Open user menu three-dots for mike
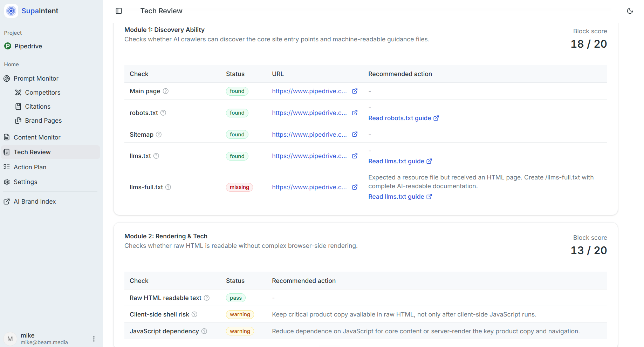 click(x=94, y=339)
